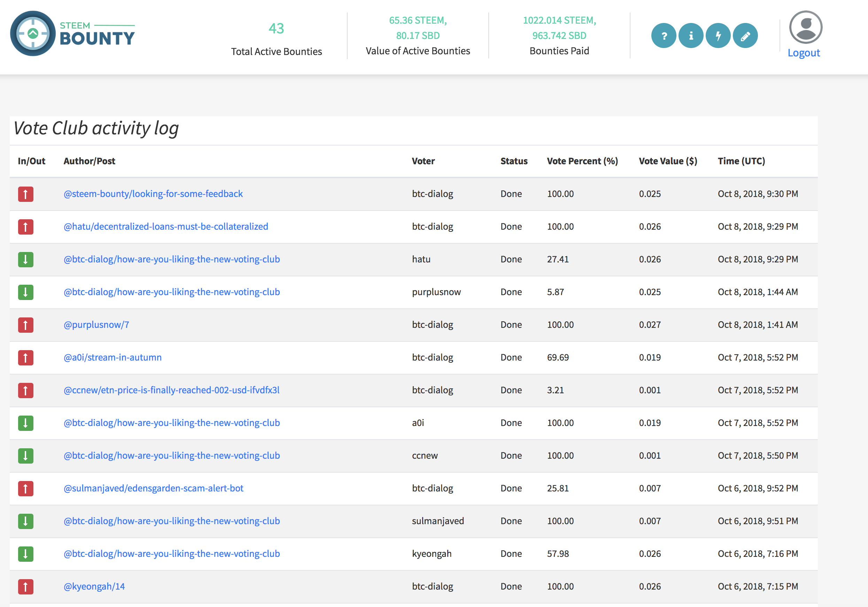
Task: Click green down arrow in a0i voter row
Action: click(26, 423)
